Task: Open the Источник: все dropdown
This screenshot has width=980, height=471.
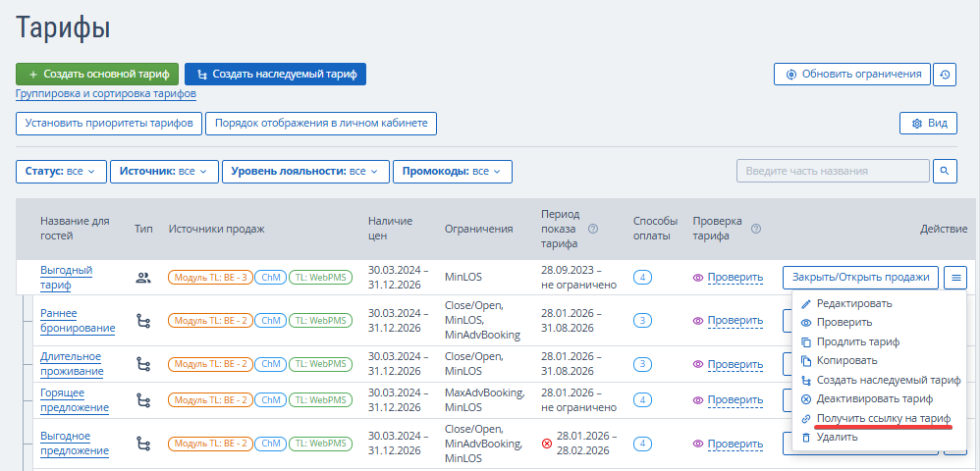Action: pos(164,171)
